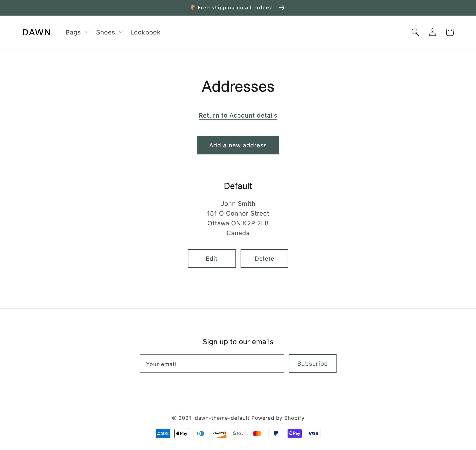Open the search icon in header
The height and width of the screenshot is (450, 476).
click(415, 32)
